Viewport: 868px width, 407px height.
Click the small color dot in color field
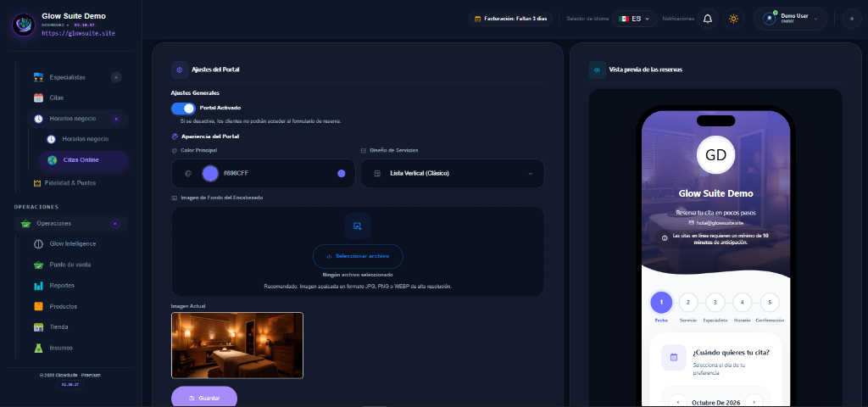[342, 173]
